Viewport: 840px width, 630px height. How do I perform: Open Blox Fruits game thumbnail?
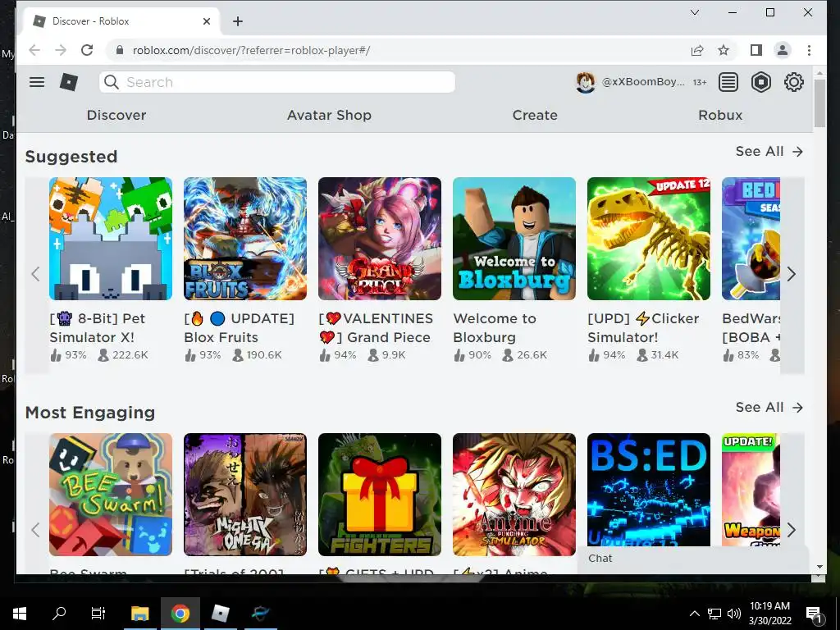click(x=245, y=239)
